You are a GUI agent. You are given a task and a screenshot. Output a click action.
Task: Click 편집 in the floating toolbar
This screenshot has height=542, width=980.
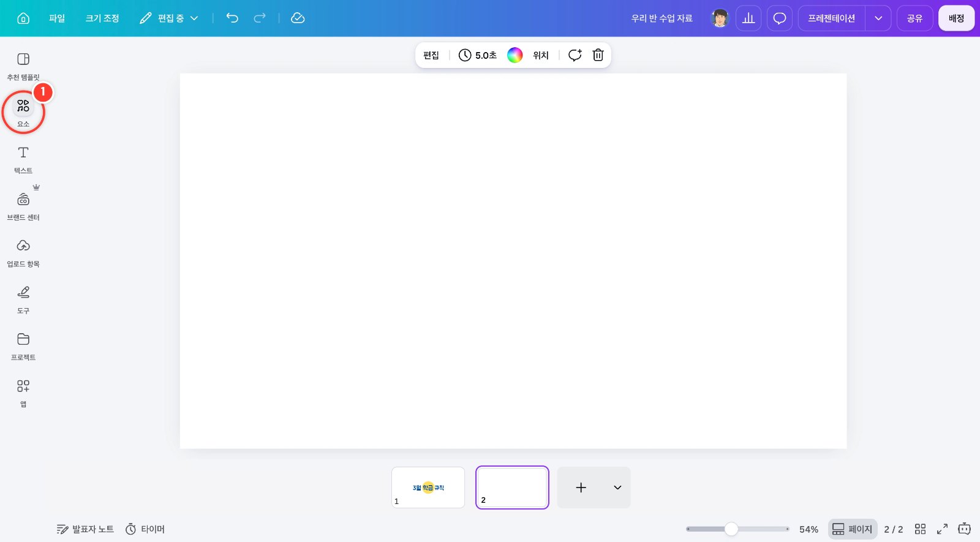431,55
